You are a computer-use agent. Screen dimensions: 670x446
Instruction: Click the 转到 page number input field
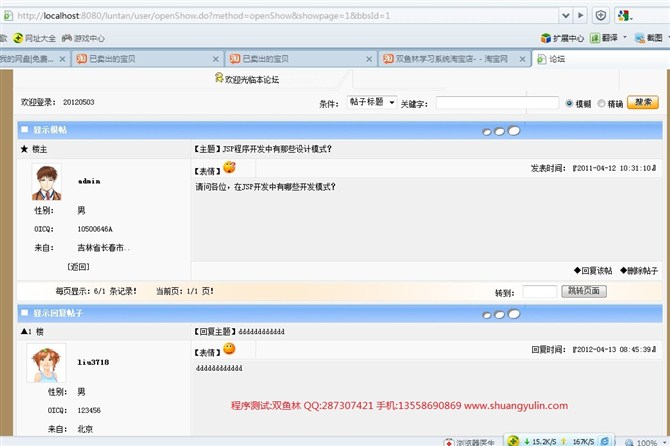click(540, 292)
